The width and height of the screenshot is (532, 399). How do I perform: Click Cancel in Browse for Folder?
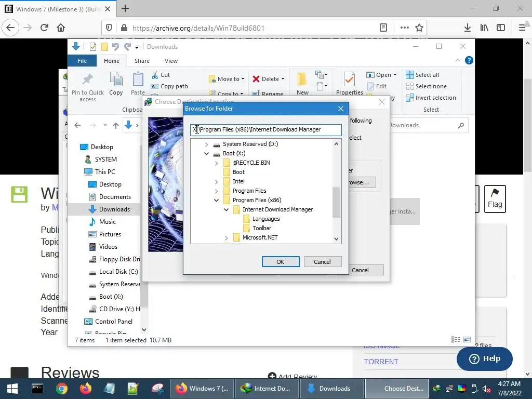[x=322, y=262]
